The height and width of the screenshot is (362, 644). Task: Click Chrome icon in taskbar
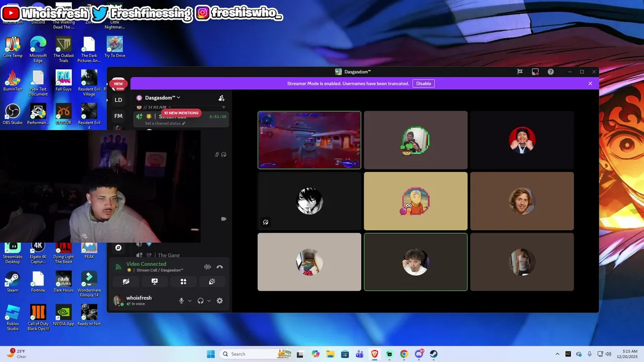point(404,354)
